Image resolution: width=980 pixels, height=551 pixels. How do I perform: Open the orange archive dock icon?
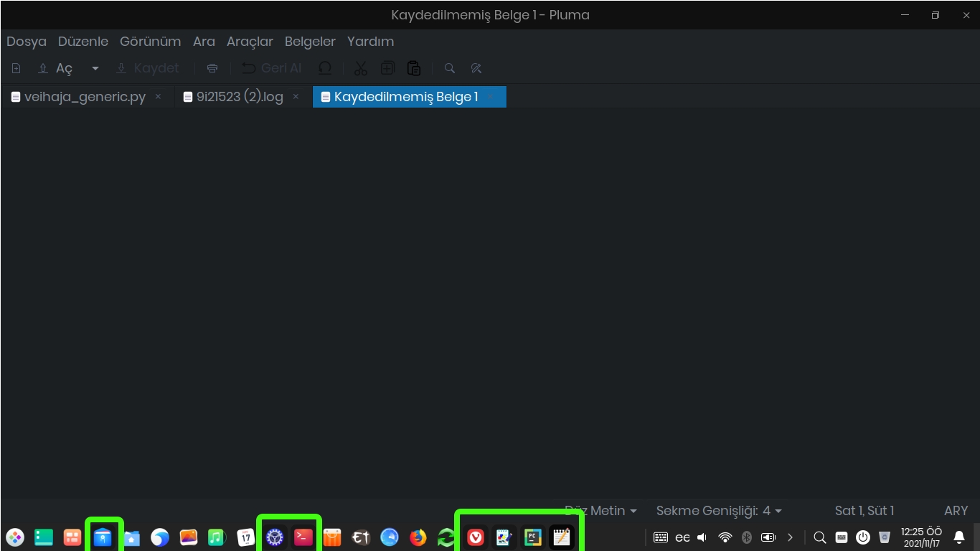pyautogui.click(x=332, y=537)
